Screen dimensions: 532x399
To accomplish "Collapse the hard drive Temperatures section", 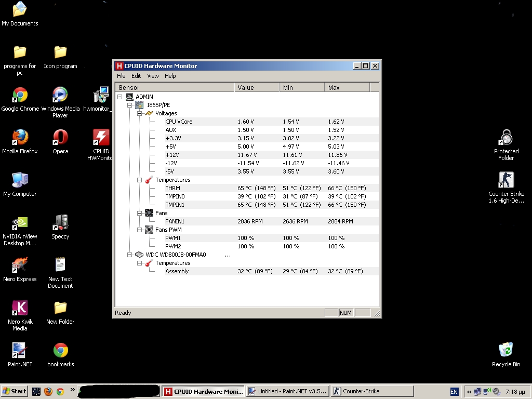I will pyautogui.click(x=139, y=263).
